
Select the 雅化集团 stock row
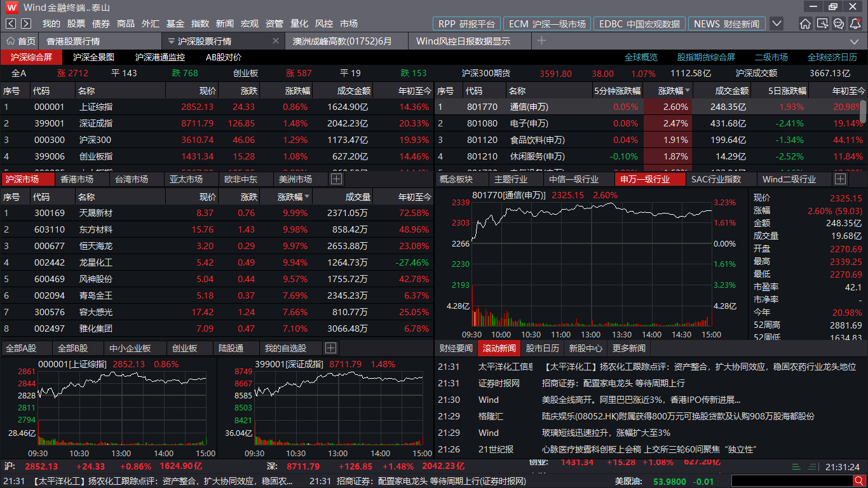point(217,329)
